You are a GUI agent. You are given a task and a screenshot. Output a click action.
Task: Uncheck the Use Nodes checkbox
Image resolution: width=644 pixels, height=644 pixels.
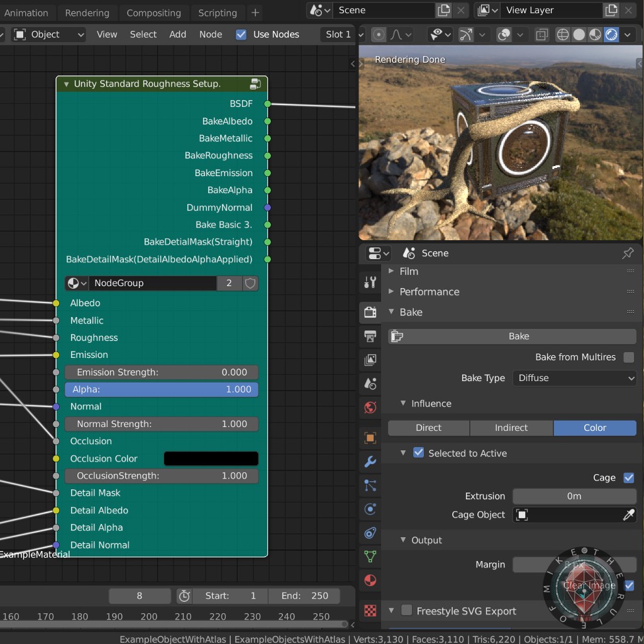(241, 35)
